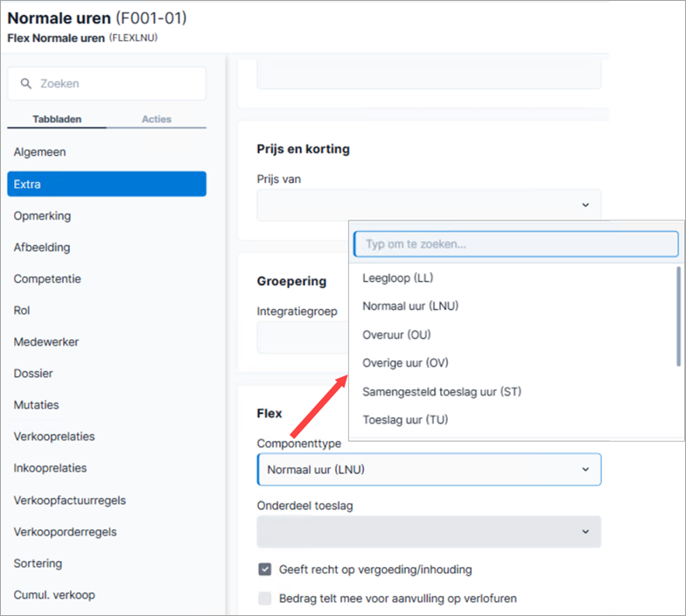Expand the Componenttype dropdown arrow
The image size is (686, 616).
click(585, 469)
